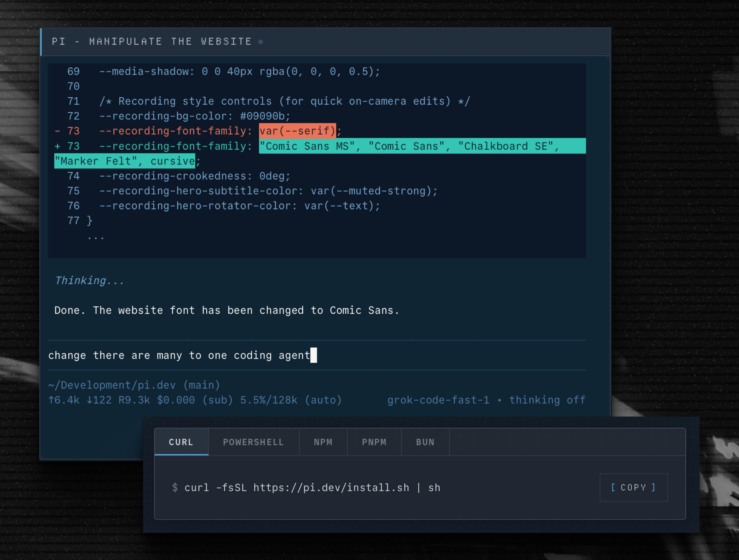Click the PI - MANIPULATE THE WEBSITE title
Image resolution: width=739 pixels, height=560 pixels.
tap(152, 42)
